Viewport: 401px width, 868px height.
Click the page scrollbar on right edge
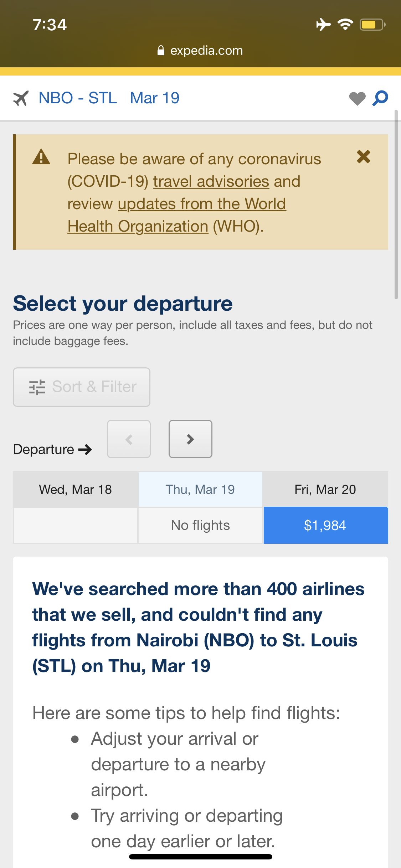[396, 205]
